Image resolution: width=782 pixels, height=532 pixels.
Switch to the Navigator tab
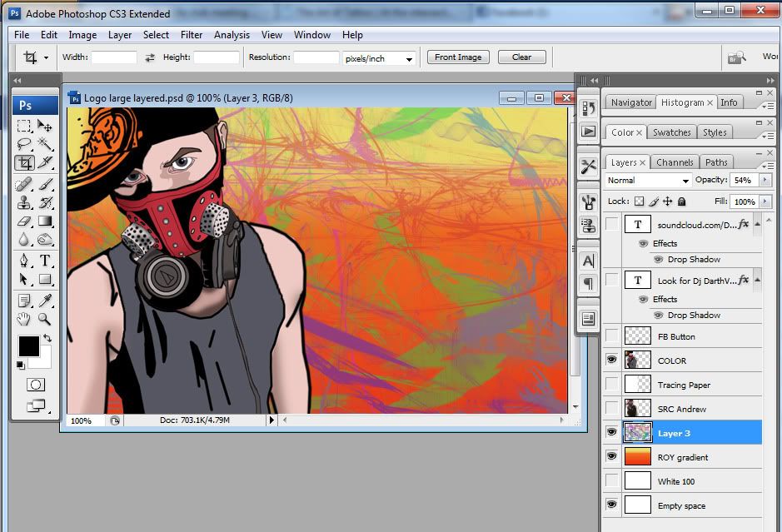click(631, 102)
